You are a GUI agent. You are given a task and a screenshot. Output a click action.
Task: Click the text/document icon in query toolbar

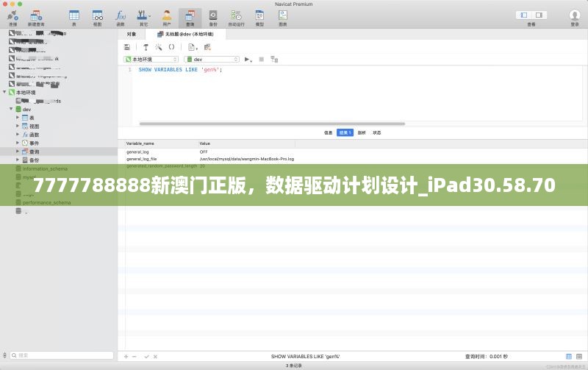click(x=192, y=47)
